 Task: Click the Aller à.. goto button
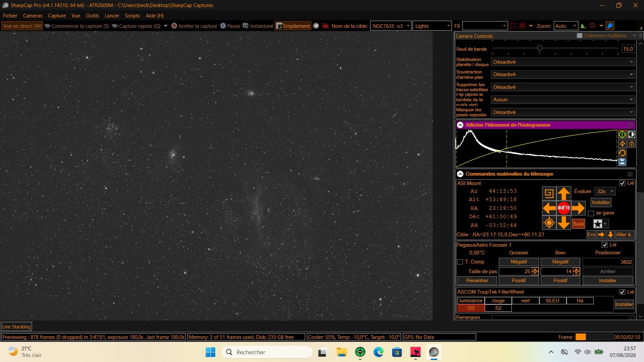(625, 235)
